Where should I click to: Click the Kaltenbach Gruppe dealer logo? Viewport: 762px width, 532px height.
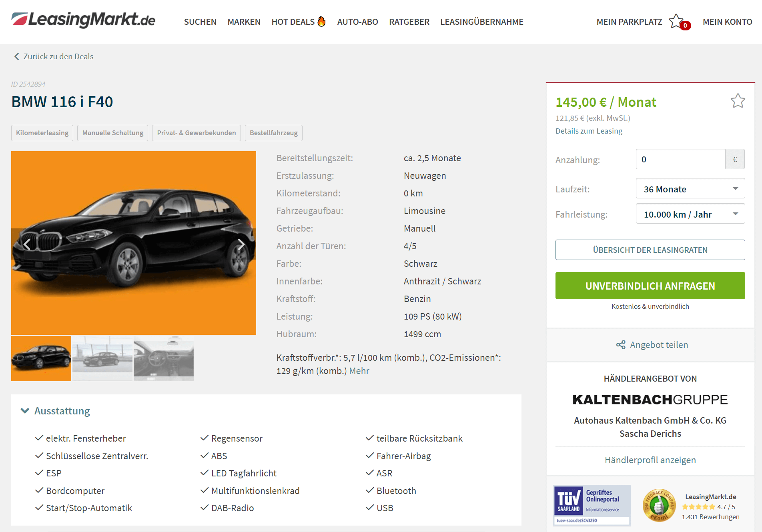point(650,400)
